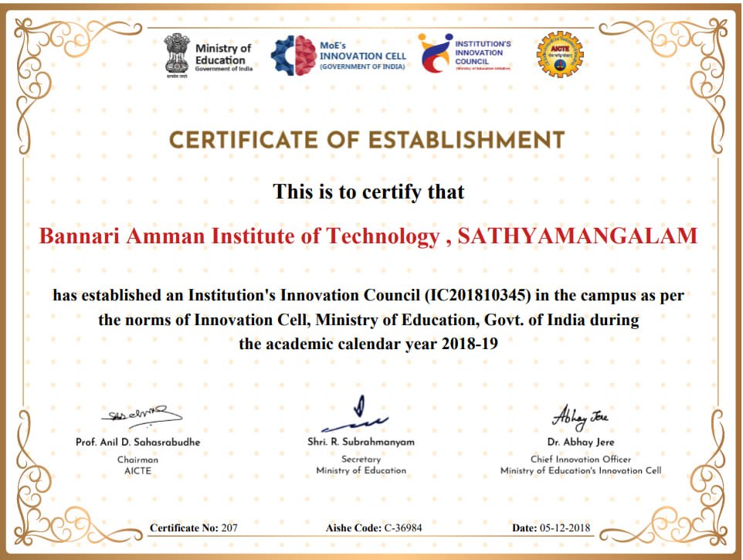
Task: Click the name 'Prof. Anil D. Sahasrabudhe'
Action: [138, 442]
